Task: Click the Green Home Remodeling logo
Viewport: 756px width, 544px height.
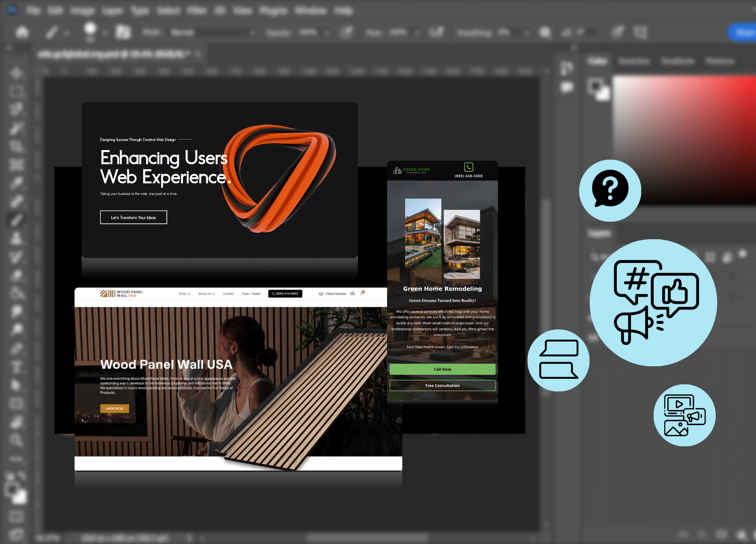Action: pyautogui.click(x=411, y=170)
